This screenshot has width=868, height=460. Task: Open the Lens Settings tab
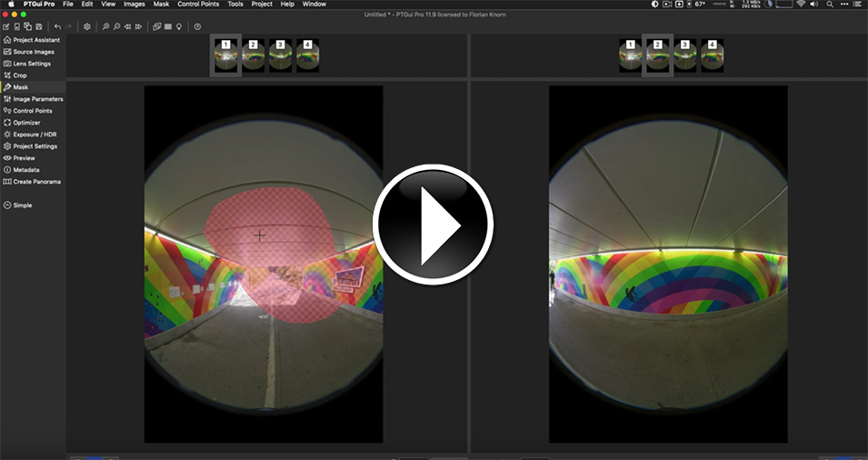(33, 64)
